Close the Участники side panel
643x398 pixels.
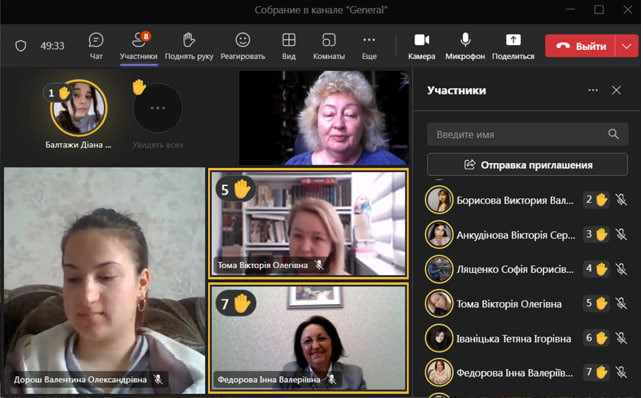click(616, 90)
